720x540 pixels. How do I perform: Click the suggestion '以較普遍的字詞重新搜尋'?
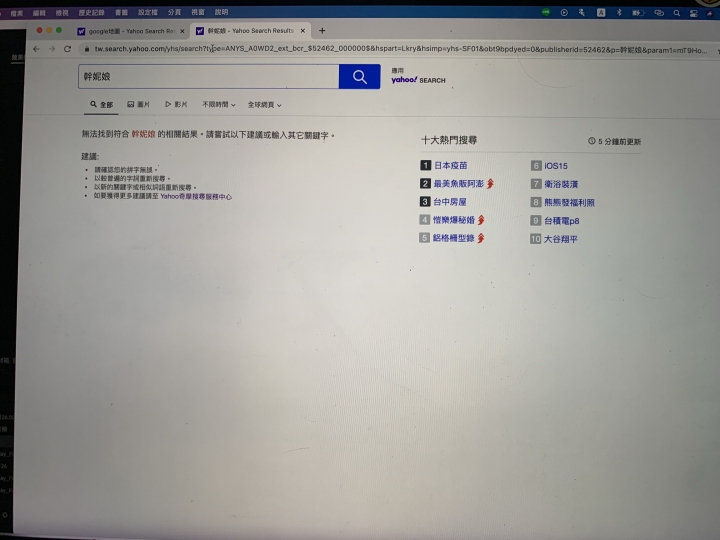[x=132, y=179]
